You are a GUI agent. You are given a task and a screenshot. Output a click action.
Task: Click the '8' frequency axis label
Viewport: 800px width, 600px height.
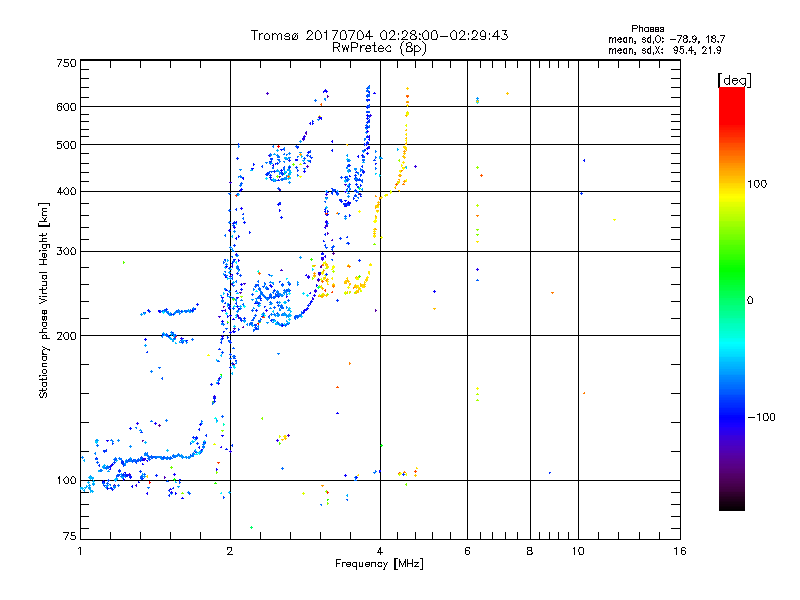pos(530,551)
